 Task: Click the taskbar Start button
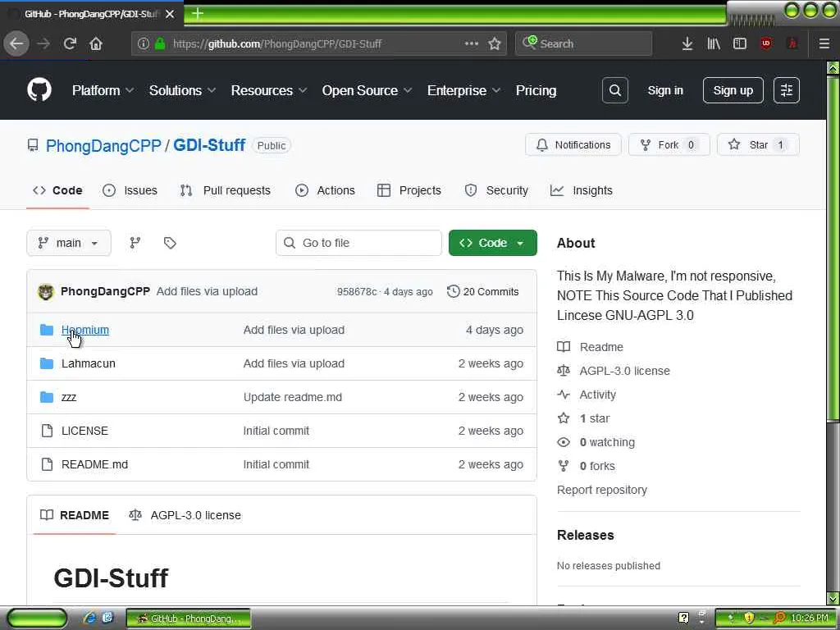pos(36,619)
